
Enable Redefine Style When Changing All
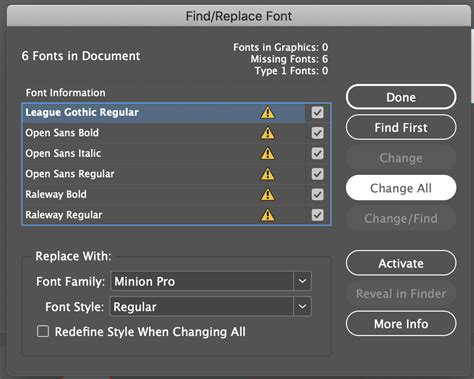click(x=43, y=331)
